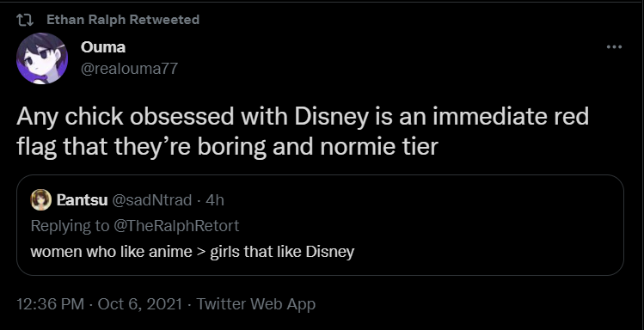
Task: Click Pantsu's small avatar in quoted tweet
Action: pos(41,200)
